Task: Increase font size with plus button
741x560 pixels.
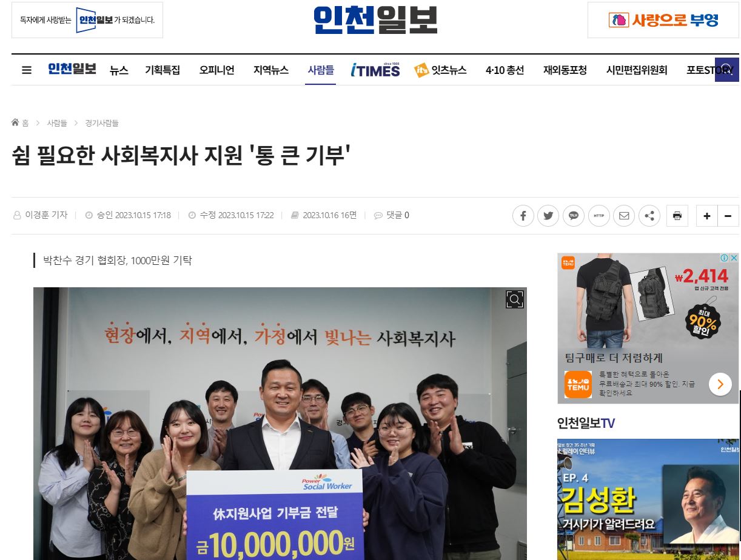Action: click(706, 216)
